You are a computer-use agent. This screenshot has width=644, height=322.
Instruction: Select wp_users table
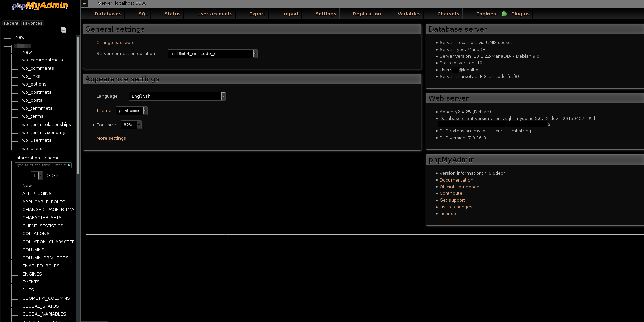(x=32, y=149)
